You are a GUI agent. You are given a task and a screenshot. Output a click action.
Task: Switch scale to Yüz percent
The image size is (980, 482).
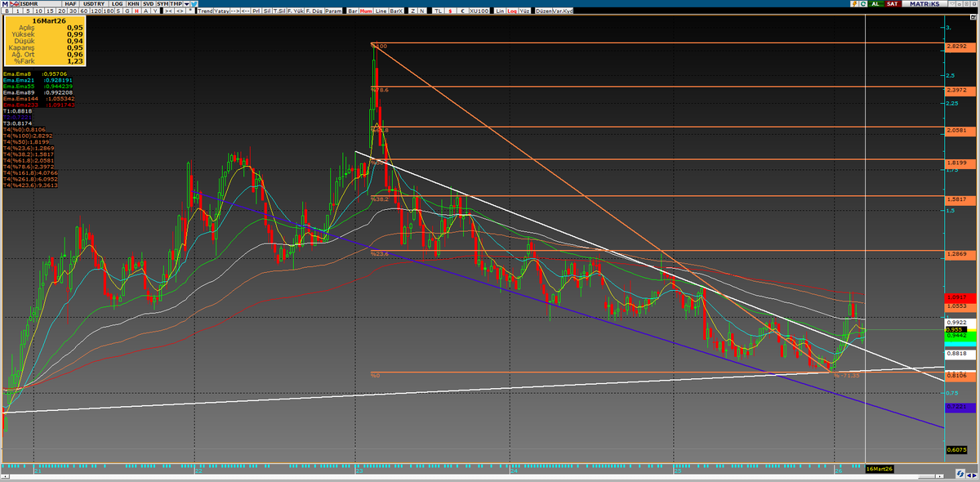click(524, 11)
